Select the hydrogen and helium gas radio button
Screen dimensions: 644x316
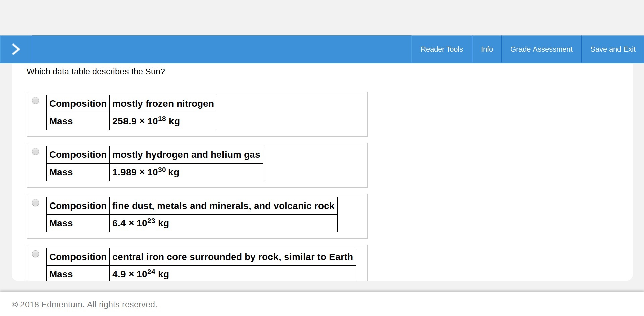click(x=35, y=152)
